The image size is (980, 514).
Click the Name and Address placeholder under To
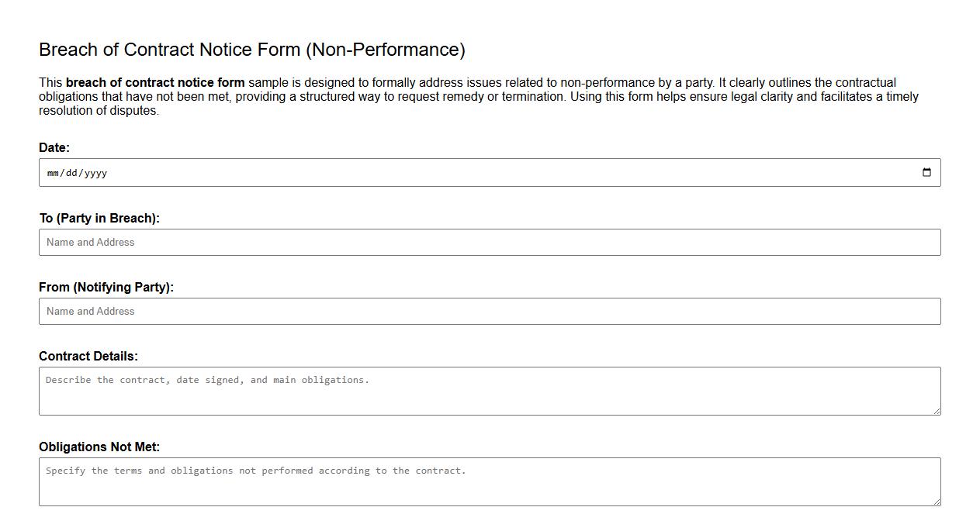tap(90, 242)
